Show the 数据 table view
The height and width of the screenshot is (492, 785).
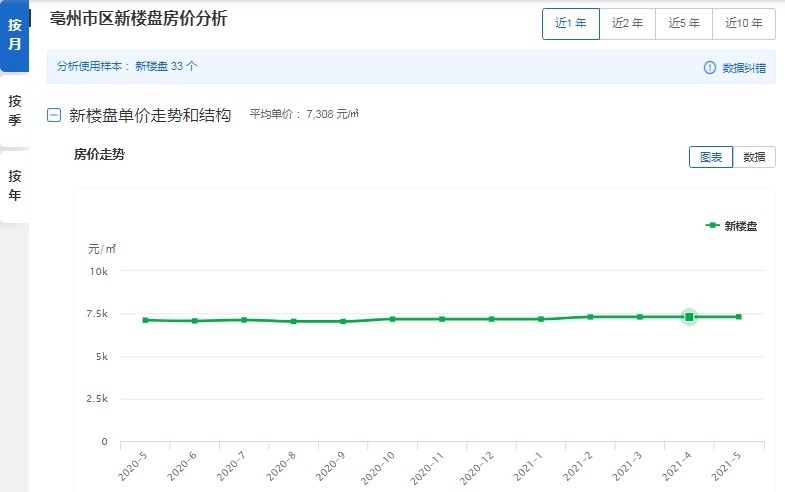754,157
